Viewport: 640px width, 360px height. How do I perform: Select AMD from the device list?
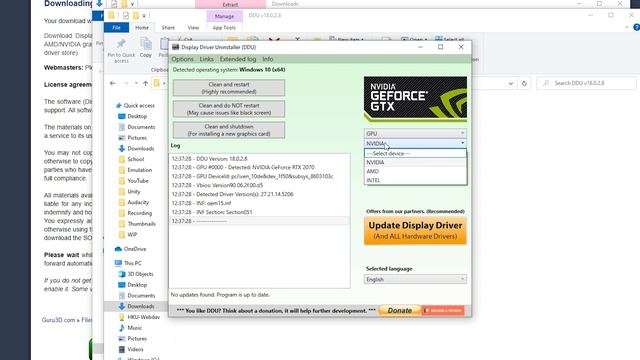pos(415,171)
